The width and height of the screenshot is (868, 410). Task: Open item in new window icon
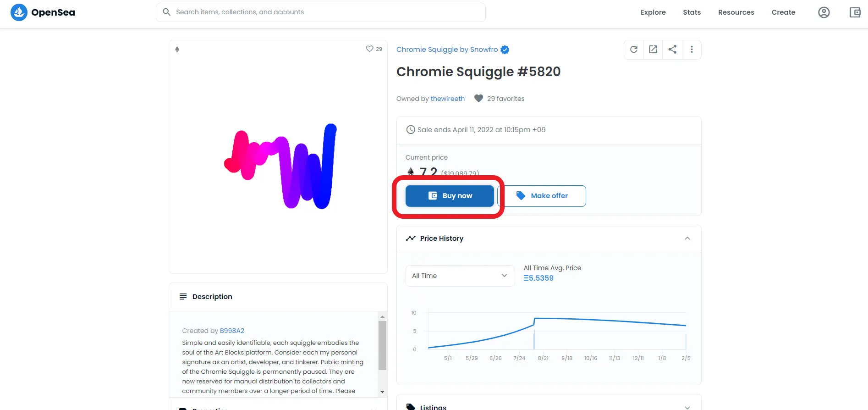point(653,50)
